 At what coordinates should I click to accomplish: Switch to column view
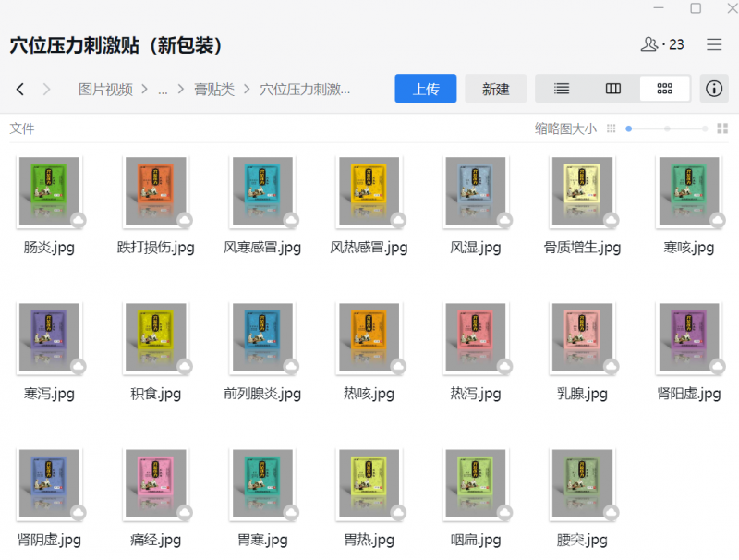tap(612, 89)
